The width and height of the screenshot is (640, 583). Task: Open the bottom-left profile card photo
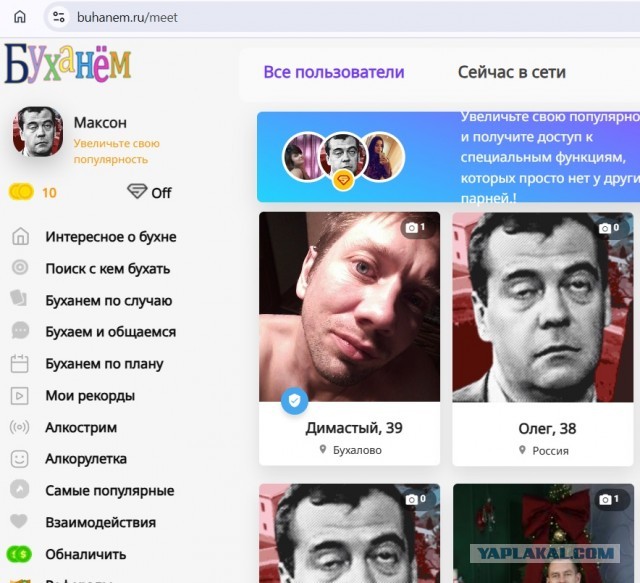tap(349, 533)
